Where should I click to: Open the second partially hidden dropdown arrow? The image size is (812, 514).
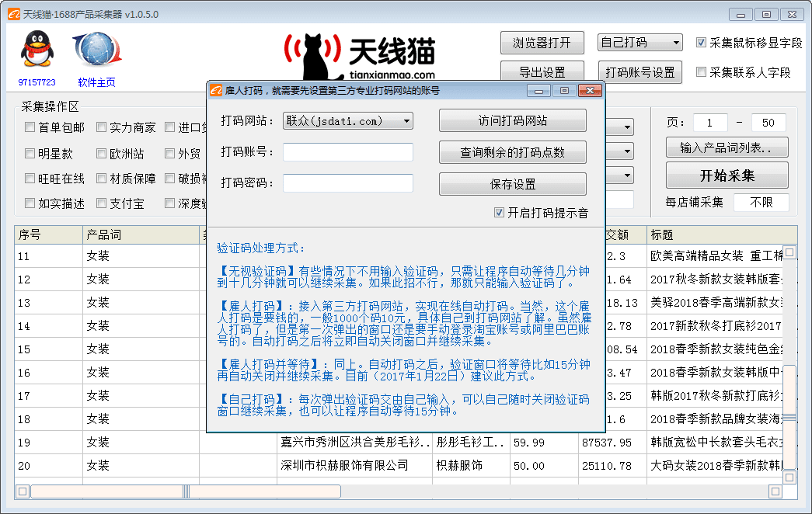pos(626,151)
